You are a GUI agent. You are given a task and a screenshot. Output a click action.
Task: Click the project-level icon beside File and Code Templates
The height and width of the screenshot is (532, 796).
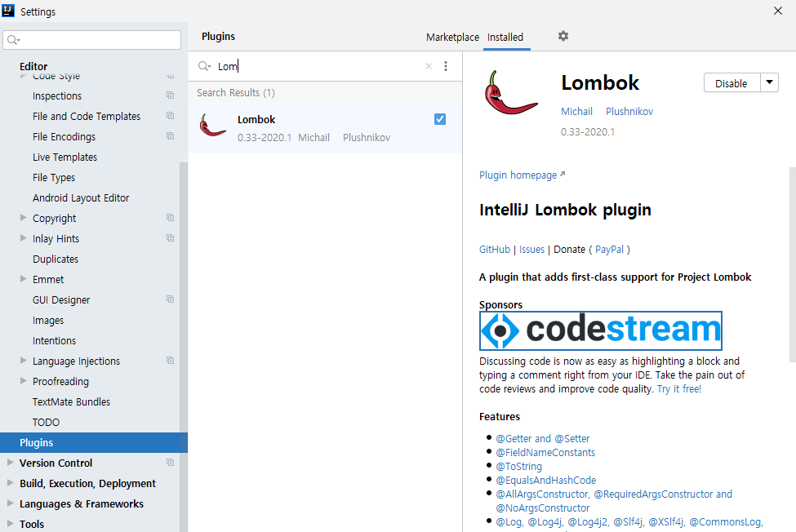tap(170, 116)
